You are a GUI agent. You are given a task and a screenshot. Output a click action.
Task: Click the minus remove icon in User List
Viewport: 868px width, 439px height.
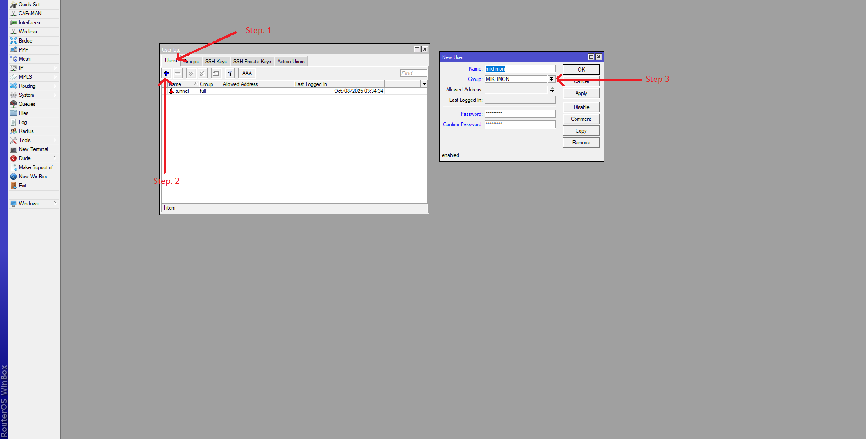[x=178, y=73]
